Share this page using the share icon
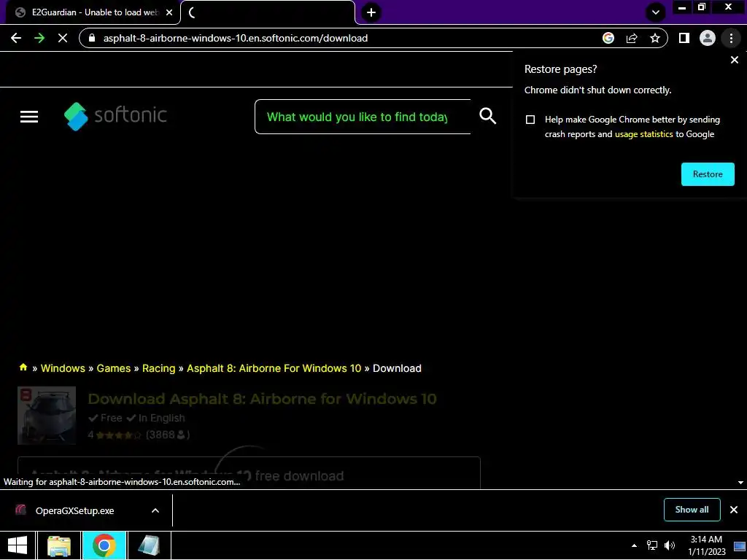The image size is (747, 560). click(x=632, y=38)
